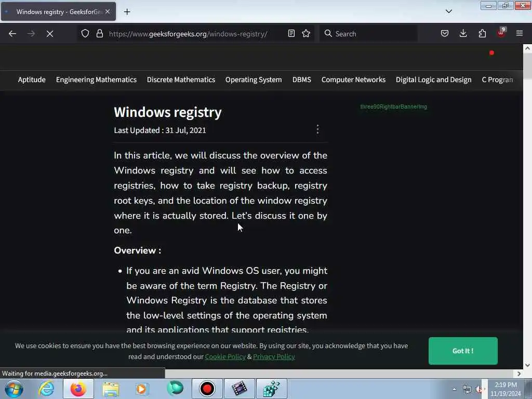Open DBMS nav item
532x399 pixels.
pyautogui.click(x=302, y=79)
